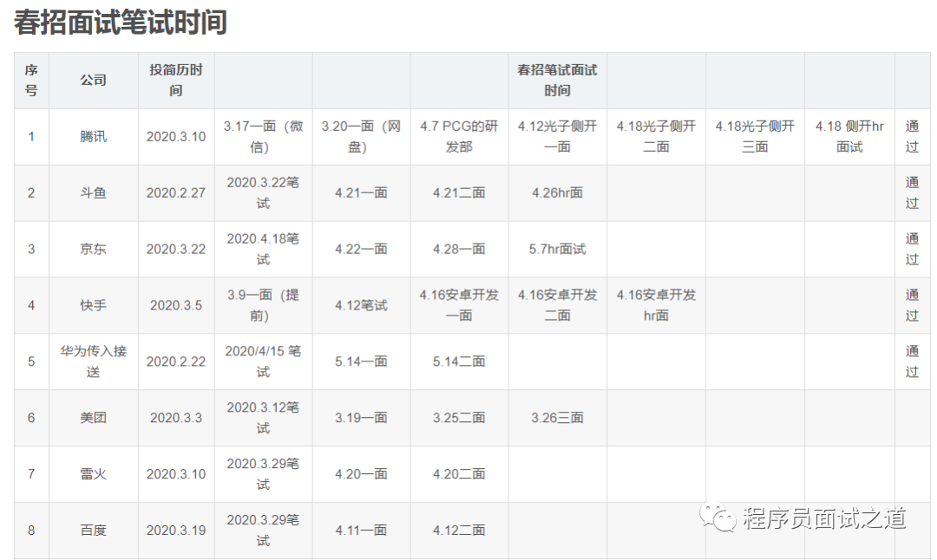Click the 2020/4/15 笔试 cell
This screenshot has height=560, width=937.
[263, 361]
